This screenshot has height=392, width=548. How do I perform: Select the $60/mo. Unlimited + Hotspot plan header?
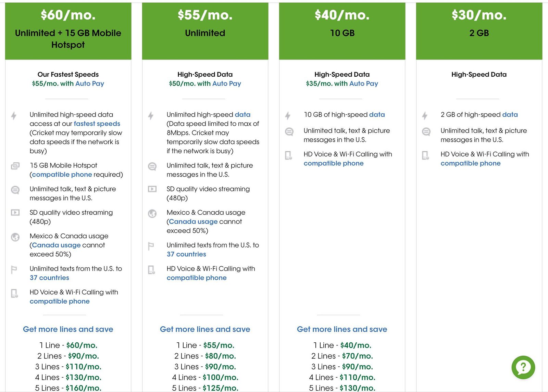tap(68, 31)
